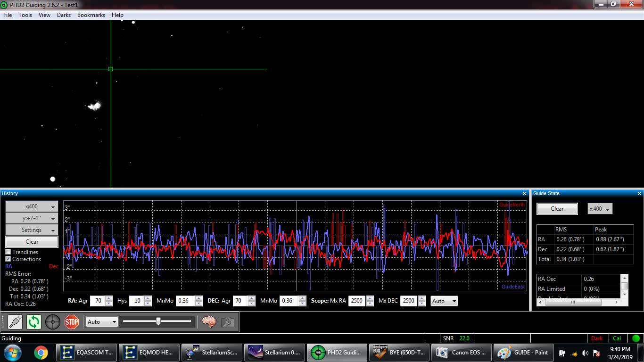Click the green Cal status label

click(617, 338)
